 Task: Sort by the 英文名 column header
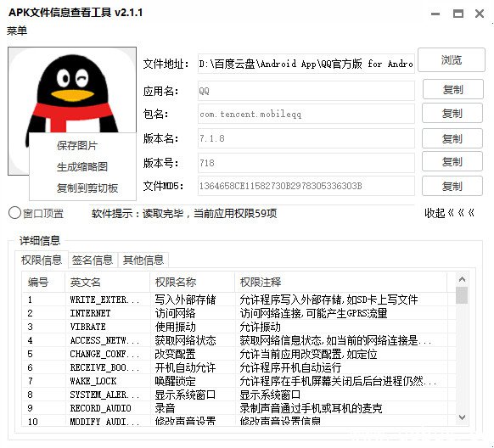(x=108, y=282)
